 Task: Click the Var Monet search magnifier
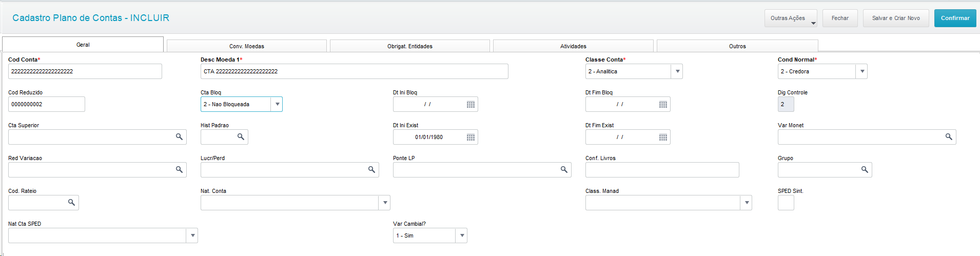pos(949,137)
